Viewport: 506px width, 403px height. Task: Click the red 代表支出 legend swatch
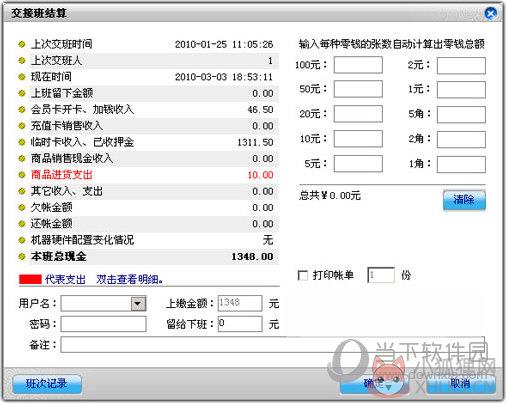tap(30, 279)
